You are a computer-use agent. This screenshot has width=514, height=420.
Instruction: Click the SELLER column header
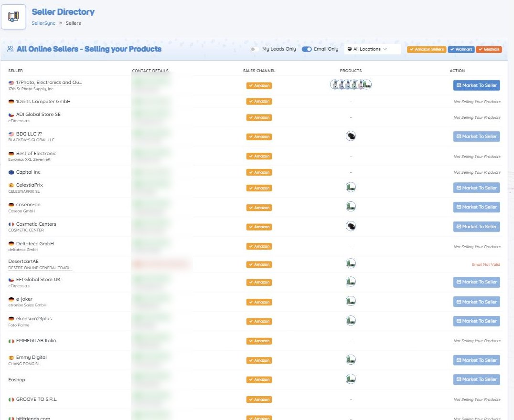click(x=15, y=71)
